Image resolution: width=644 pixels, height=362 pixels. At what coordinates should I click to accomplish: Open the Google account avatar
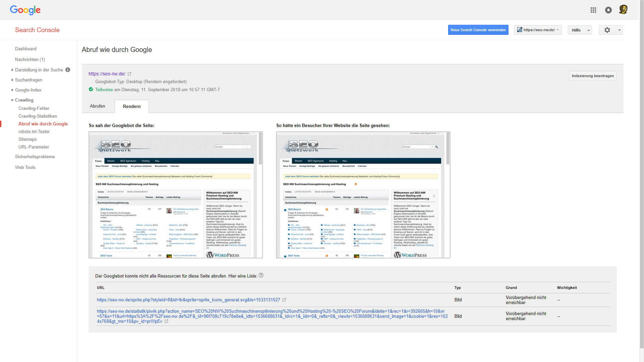[x=624, y=10]
